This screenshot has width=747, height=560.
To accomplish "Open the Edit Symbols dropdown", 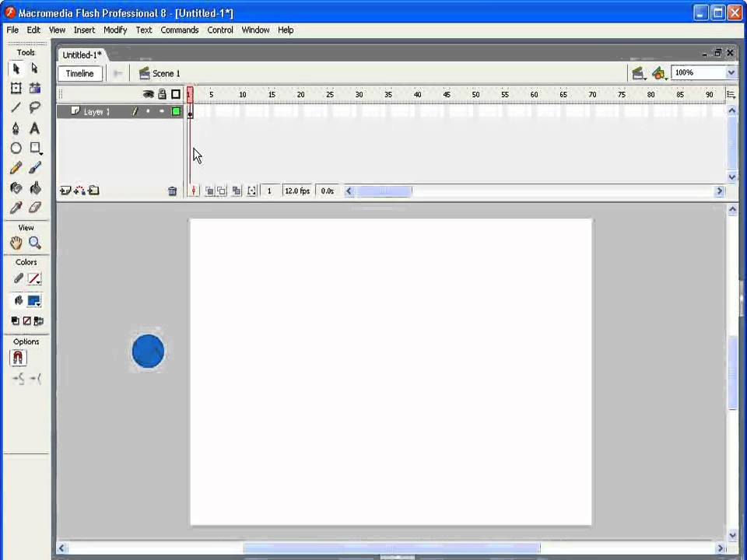I will click(x=660, y=73).
